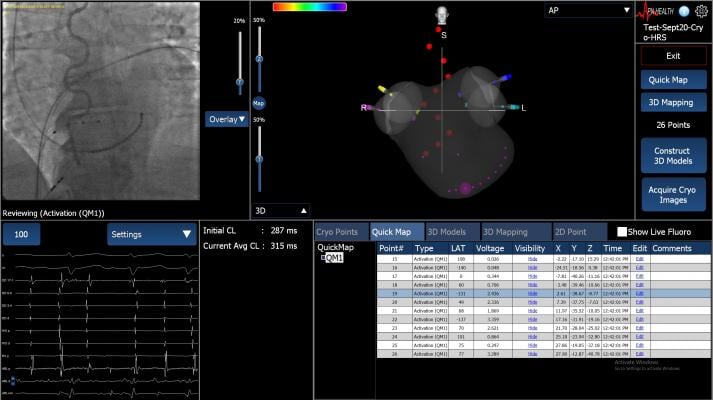Hide point 15 via Visibility link
The image size is (713, 400).
532,258
